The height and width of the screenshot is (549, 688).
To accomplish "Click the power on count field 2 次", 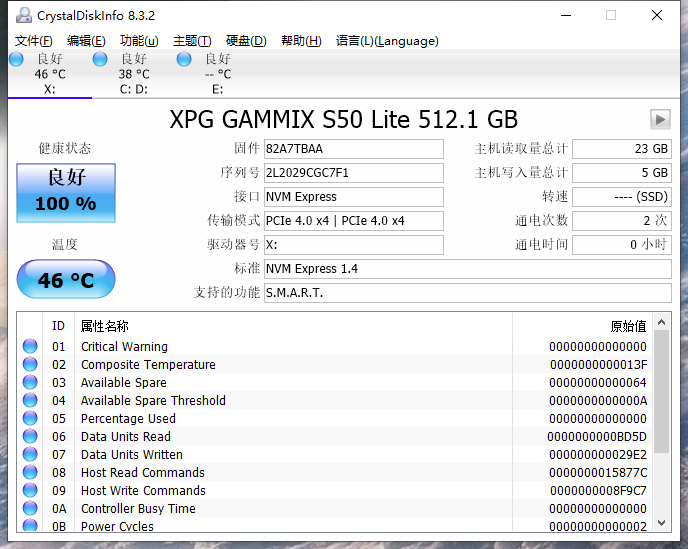I will click(622, 221).
